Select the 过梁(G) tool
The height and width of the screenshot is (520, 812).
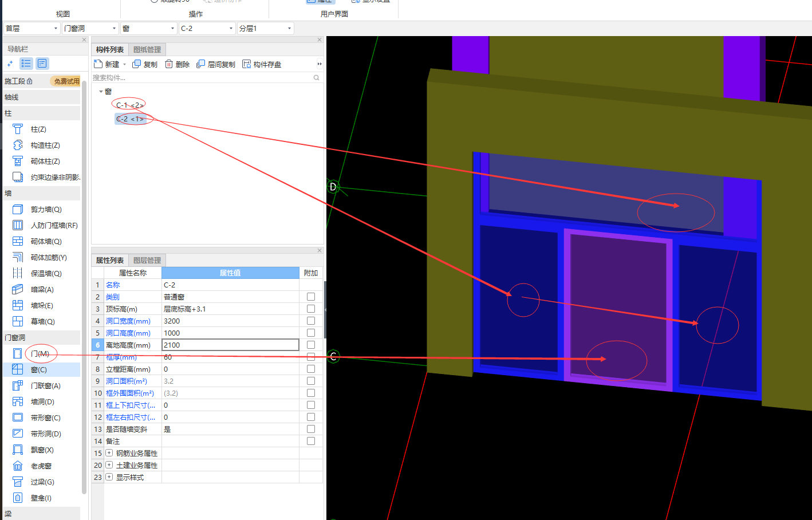tap(42, 482)
